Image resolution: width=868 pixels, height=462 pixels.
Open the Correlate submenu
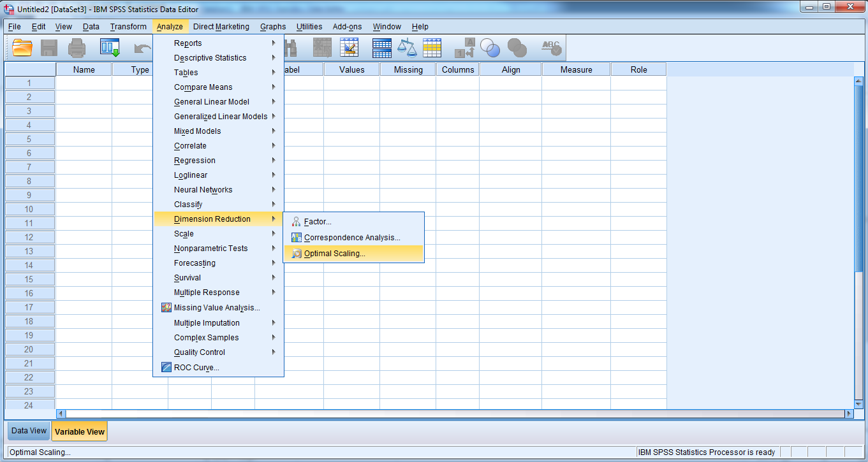click(x=218, y=146)
